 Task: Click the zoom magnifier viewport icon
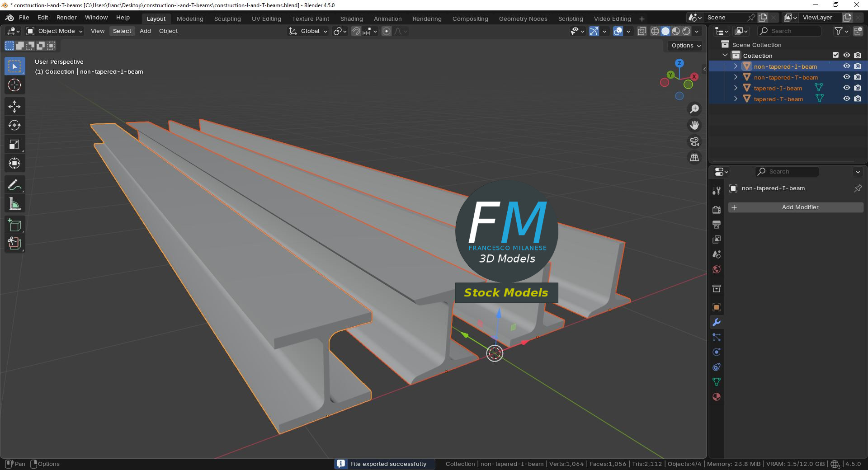(x=694, y=109)
